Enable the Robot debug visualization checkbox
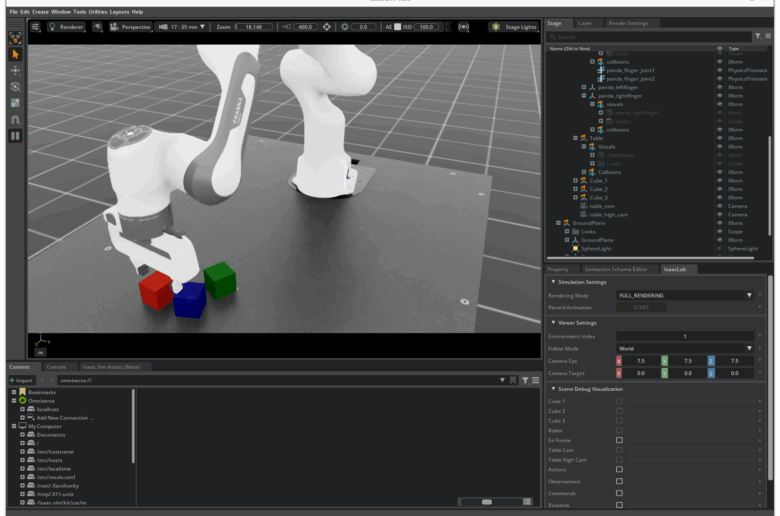Screen dimensions: 780x516 tap(619, 430)
